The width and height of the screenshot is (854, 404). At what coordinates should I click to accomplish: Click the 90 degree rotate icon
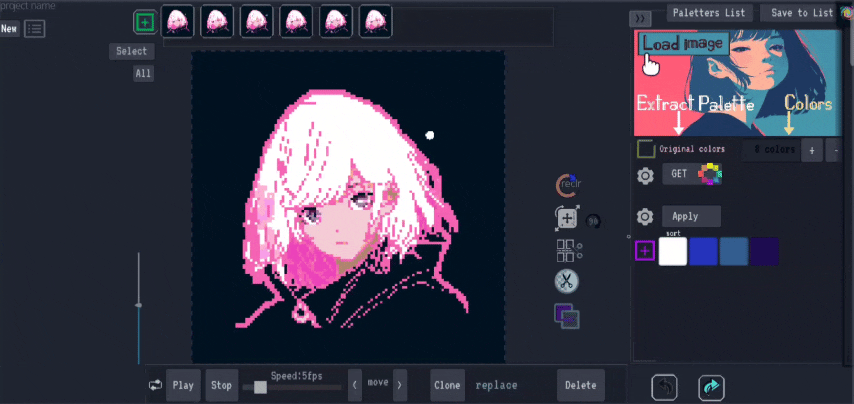pyautogui.click(x=593, y=221)
